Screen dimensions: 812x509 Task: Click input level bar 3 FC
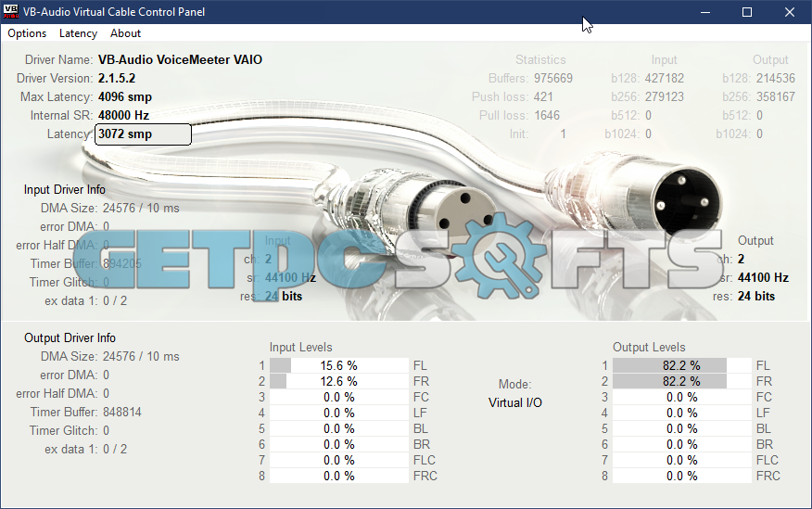click(x=338, y=397)
